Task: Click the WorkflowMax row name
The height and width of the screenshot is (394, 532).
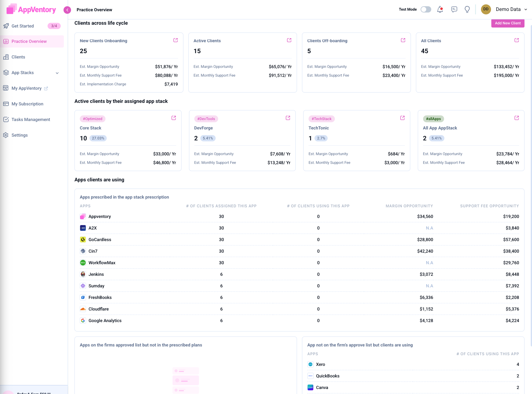Action: click(x=102, y=263)
